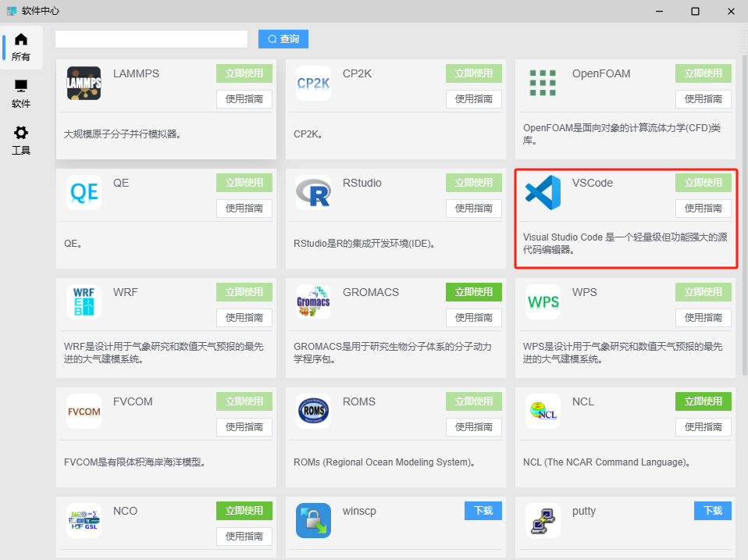Screen dimensions: 748x560
Task: Click the OpenFOAM green grid icon
Action: 543,83
